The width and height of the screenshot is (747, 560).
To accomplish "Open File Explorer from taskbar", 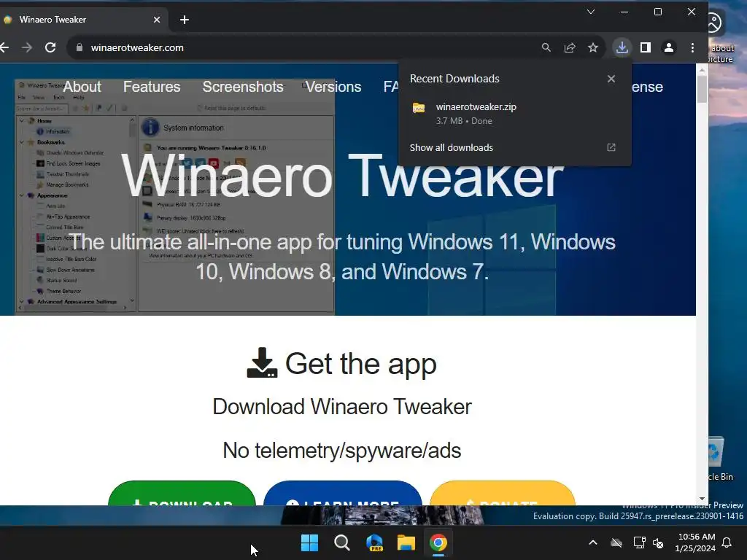I will [x=406, y=542].
